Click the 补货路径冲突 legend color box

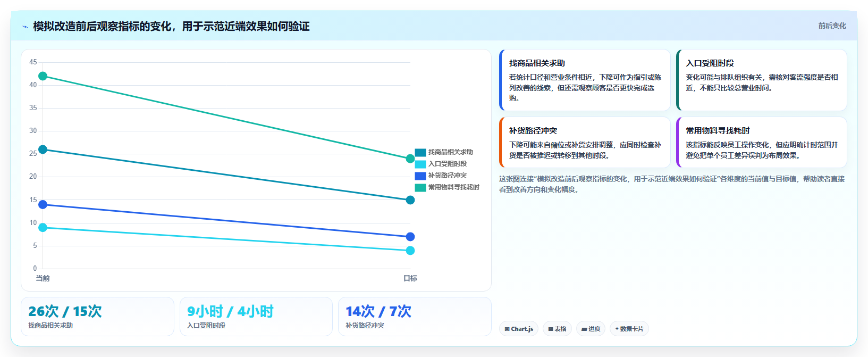click(420, 176)
